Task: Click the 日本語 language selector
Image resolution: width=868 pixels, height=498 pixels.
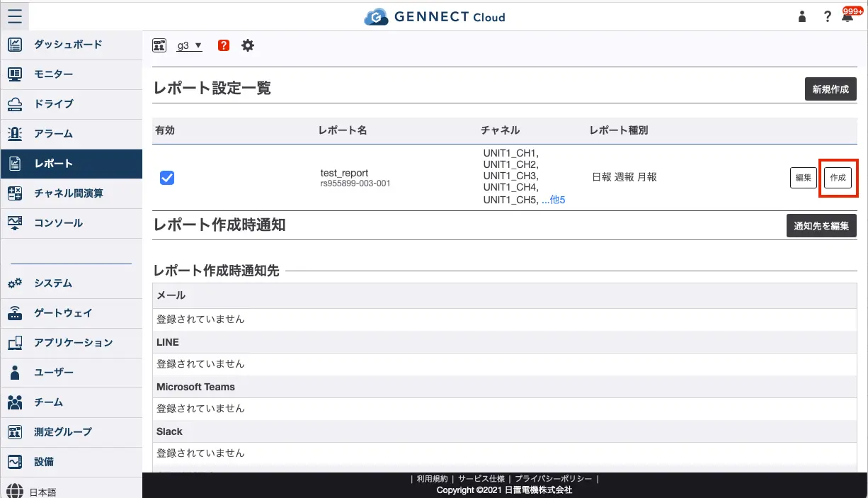Action: [42, 492]
